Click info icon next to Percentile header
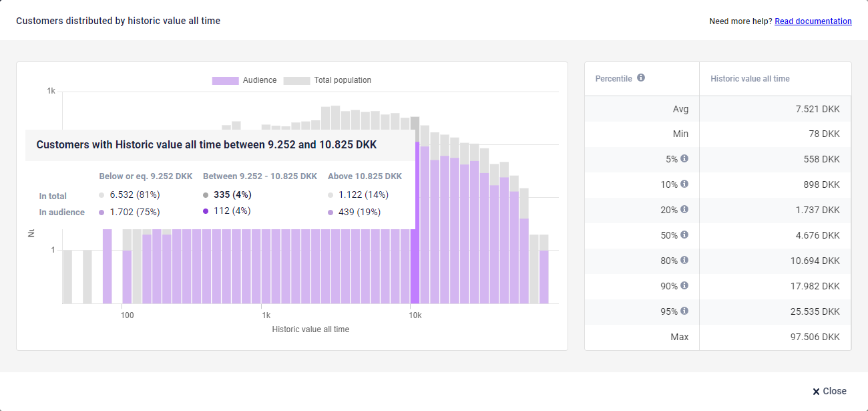This screenshot has width=868, height=411. click(x=641, y=78)
